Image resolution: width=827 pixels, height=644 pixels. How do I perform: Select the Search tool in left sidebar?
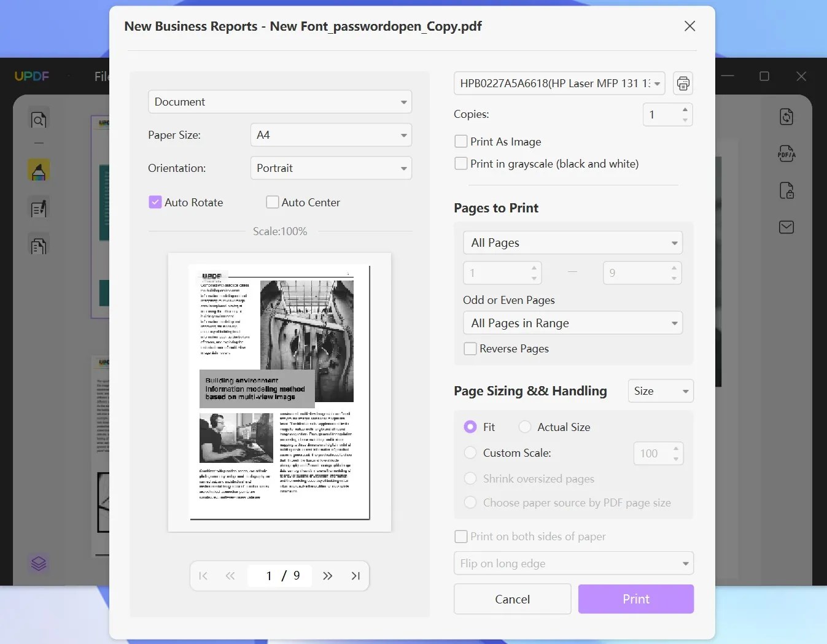click(39, 121)
